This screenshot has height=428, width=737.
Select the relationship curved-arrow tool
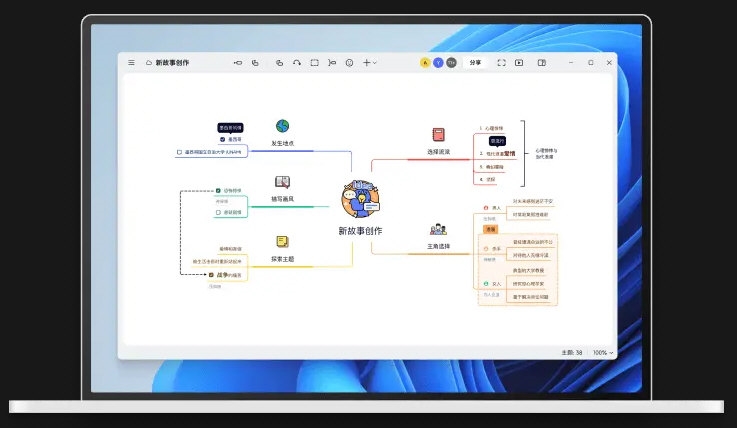(x=297, y=62)
